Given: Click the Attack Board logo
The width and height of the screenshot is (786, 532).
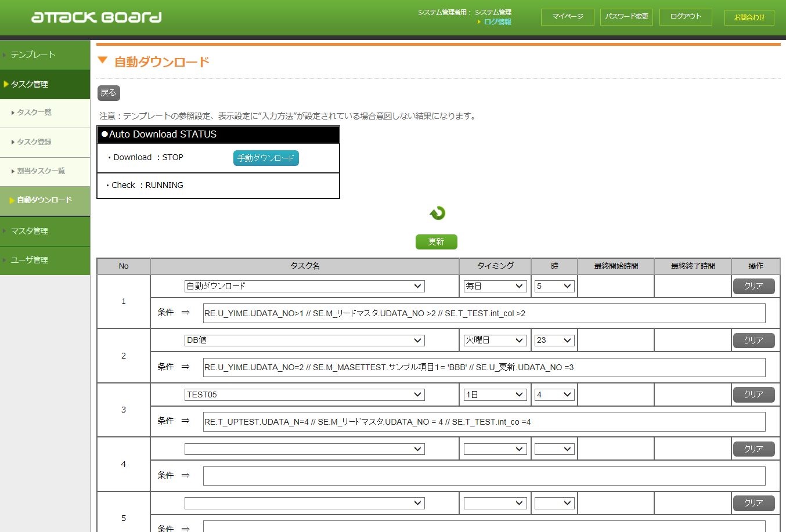Looking at the screenshot, I should pos(96,17).
